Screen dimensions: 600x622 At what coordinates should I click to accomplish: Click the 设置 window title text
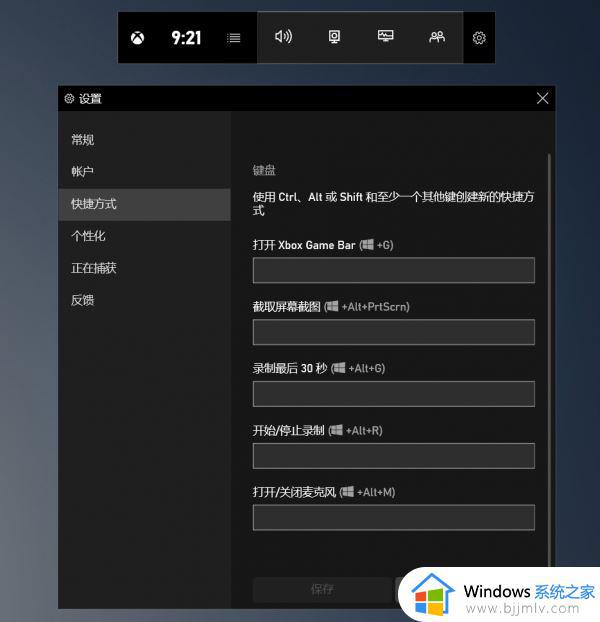(x=90, y=99)
